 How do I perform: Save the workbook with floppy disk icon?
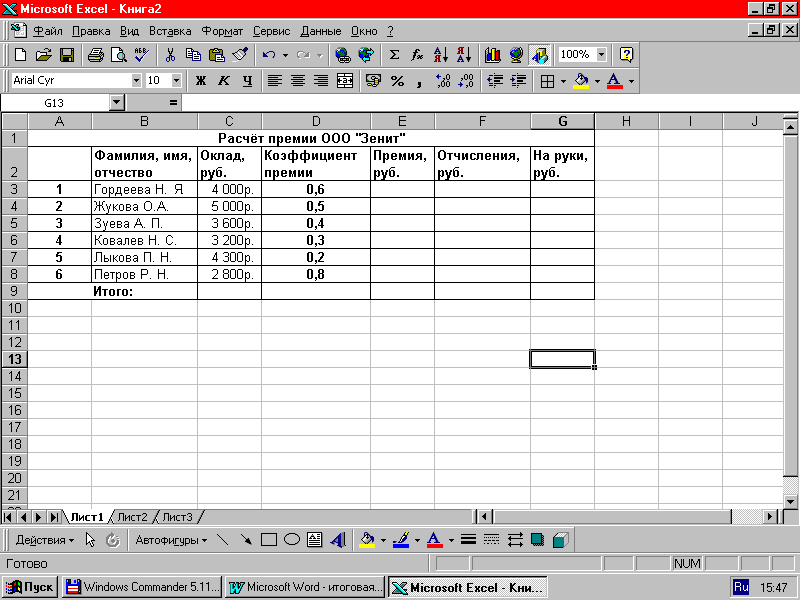tap(67, 55)
